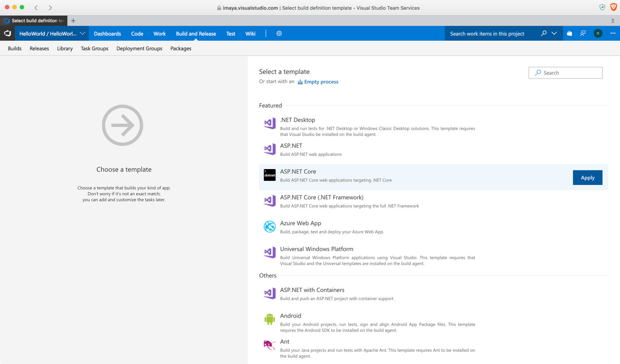Click the Azure Web App template title
Screen dimensions: 620x364
tap(300, 223)
